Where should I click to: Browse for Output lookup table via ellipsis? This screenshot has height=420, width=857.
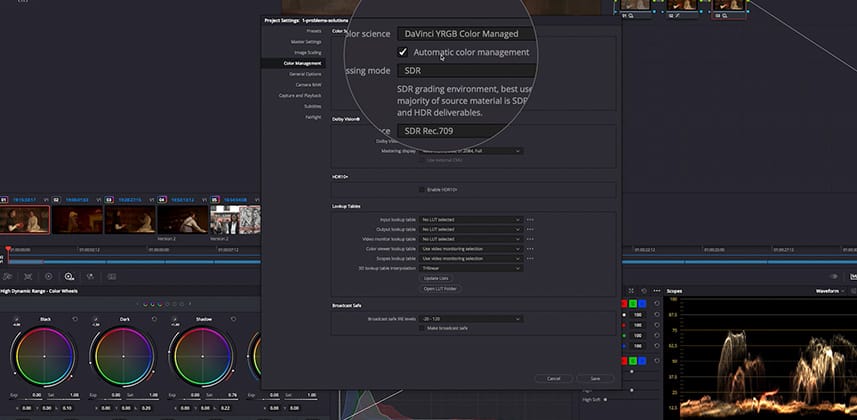pos(530,230)
